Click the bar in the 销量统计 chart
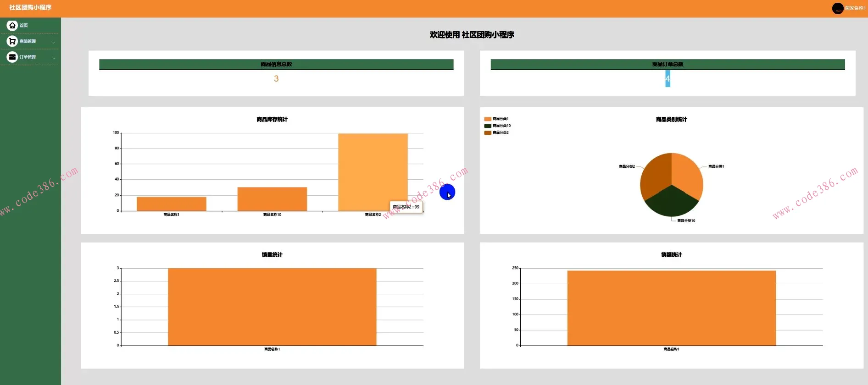This screenshot has width=868, height=385. 272,307
